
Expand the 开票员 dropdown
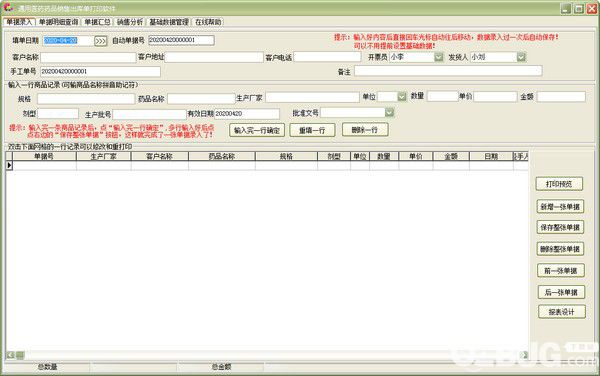(x=439, y=57)
